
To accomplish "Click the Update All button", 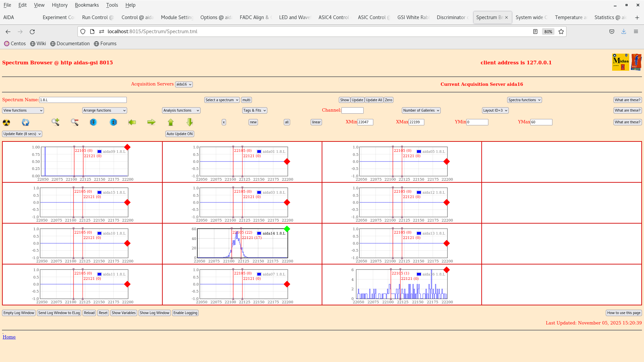I will click(x=374, y=100).
